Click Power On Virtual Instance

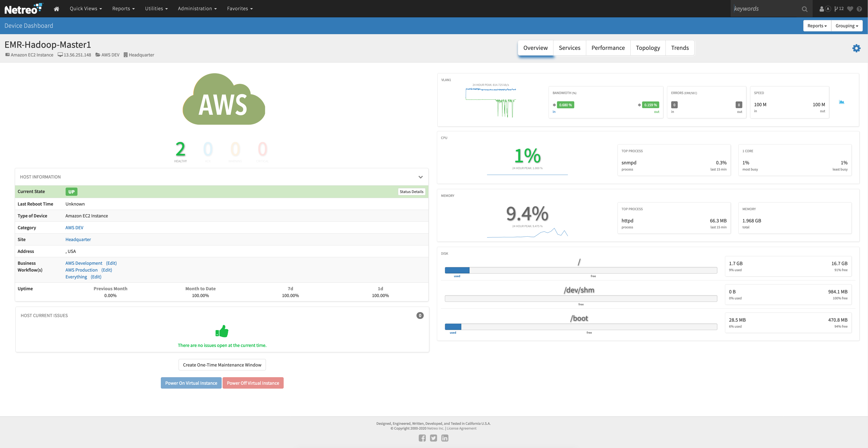click(x=191, y=383)
